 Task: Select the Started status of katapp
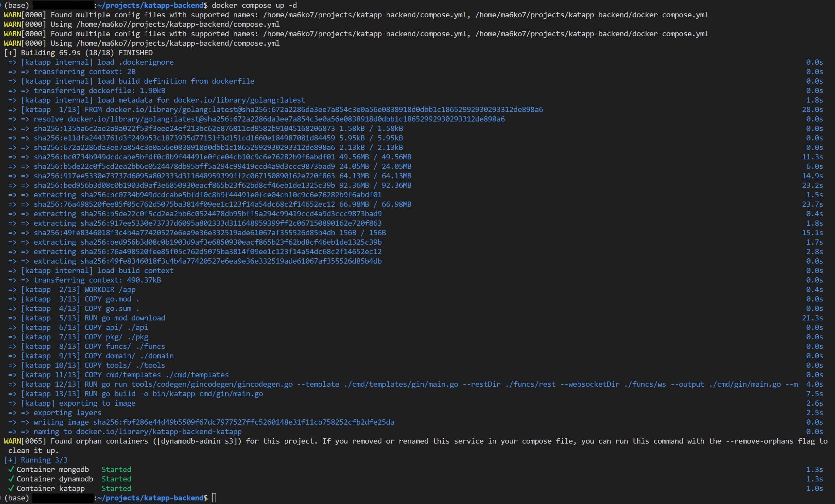coord(116,488)
